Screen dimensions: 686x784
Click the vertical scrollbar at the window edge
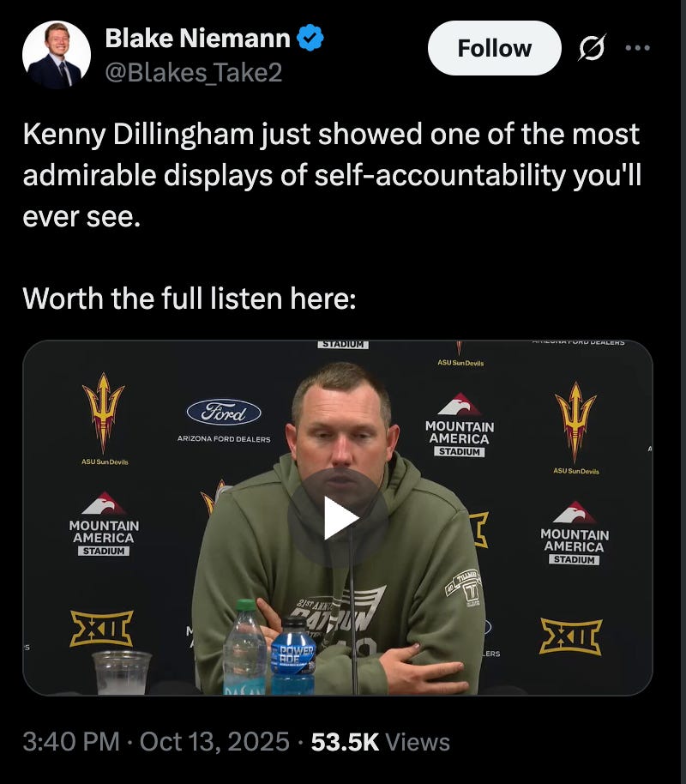pos(683,392)
